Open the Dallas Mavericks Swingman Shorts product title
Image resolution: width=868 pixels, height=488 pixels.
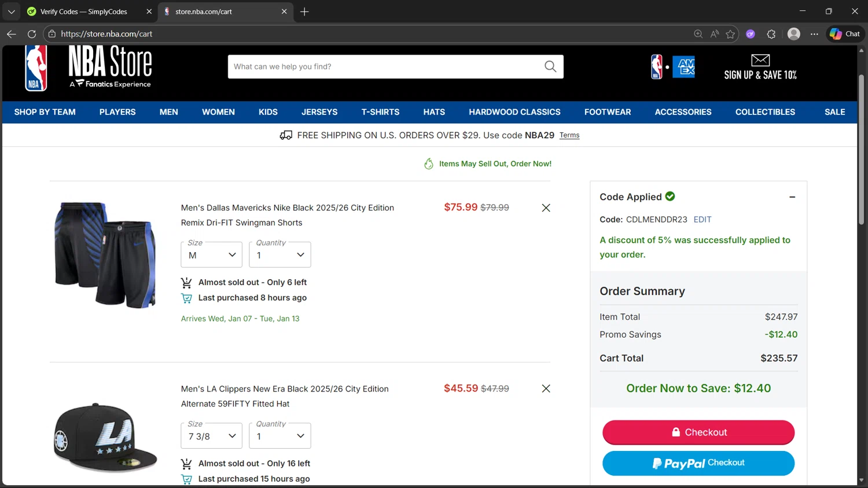pos(288,215)
